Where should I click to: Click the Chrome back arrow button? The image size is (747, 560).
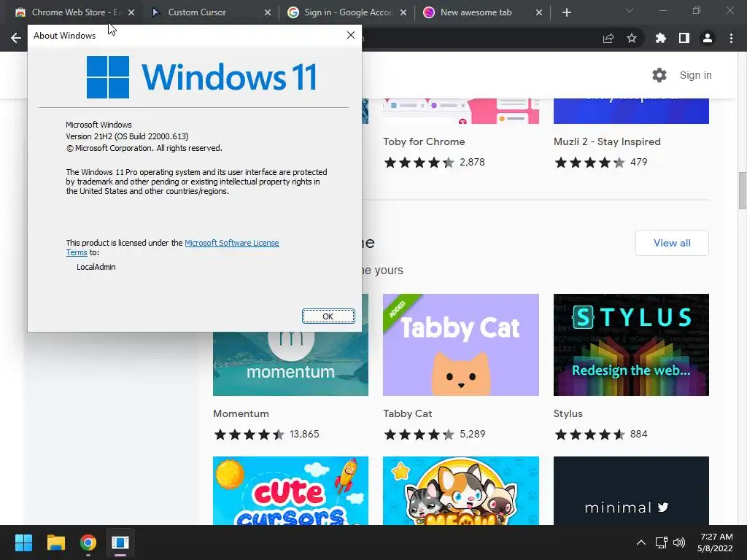16,38
